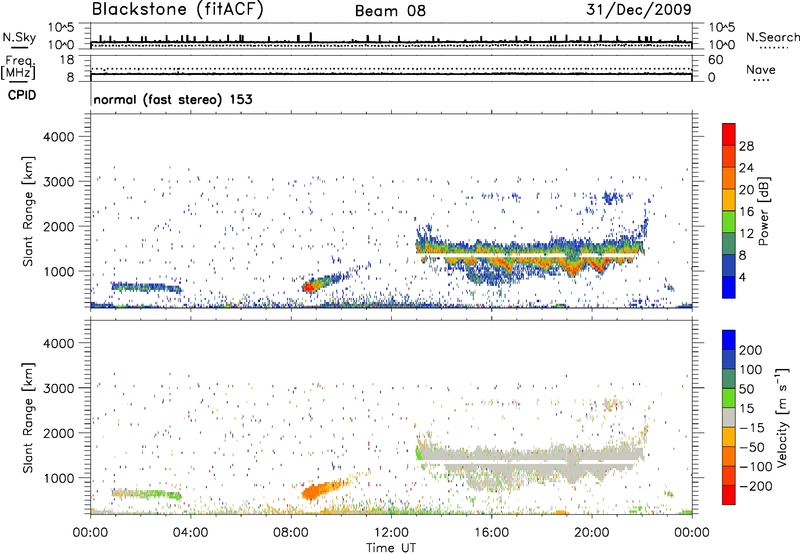This screenshot has height=554, width=800.
Task: Click the CPID row label
Action: click(22, 95)
